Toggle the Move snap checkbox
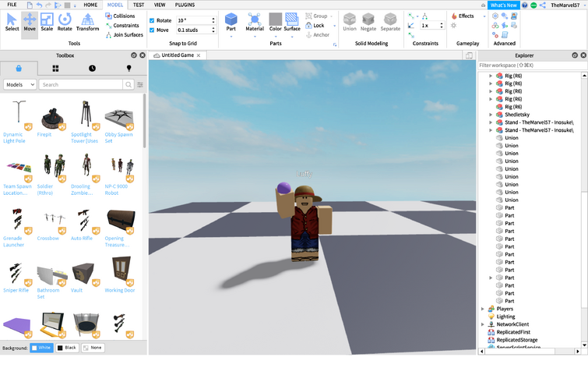The height and width of the screenshot is (368, 588). click(152, 30)
